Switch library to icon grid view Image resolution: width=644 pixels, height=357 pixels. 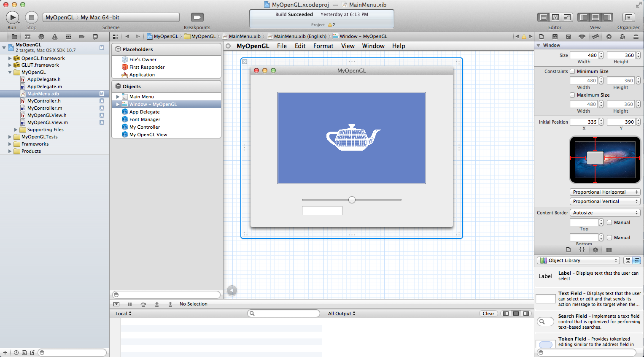pos(628,260)
